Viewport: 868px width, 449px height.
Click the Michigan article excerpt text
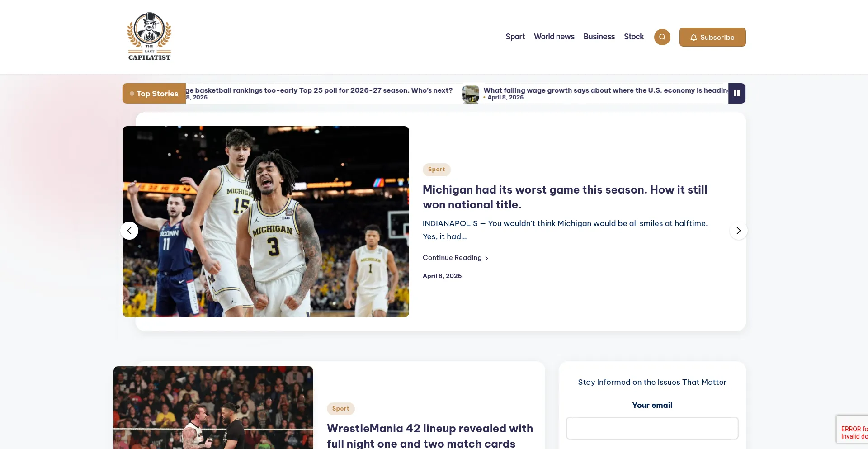[x=565, y=230]
